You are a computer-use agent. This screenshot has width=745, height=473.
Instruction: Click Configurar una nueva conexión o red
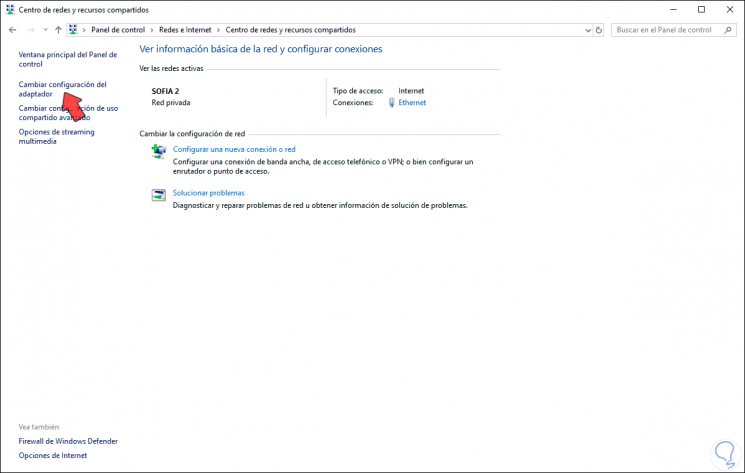pyautogui.click(x=234, y=149)
